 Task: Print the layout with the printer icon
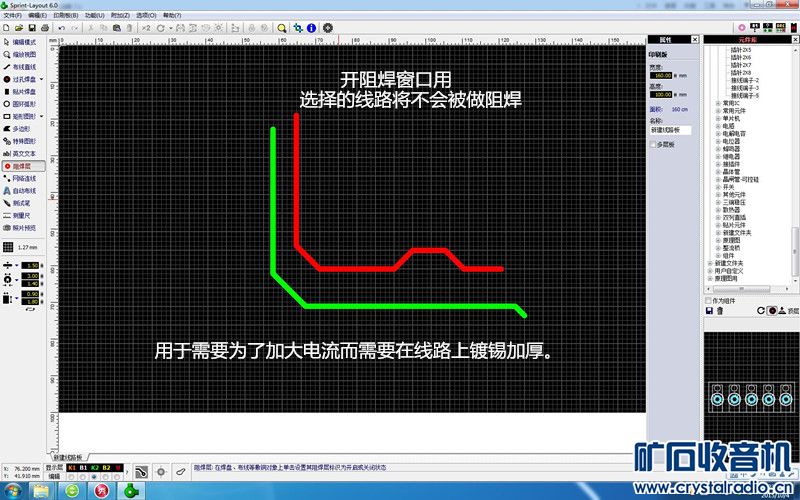tap(45, 28)
